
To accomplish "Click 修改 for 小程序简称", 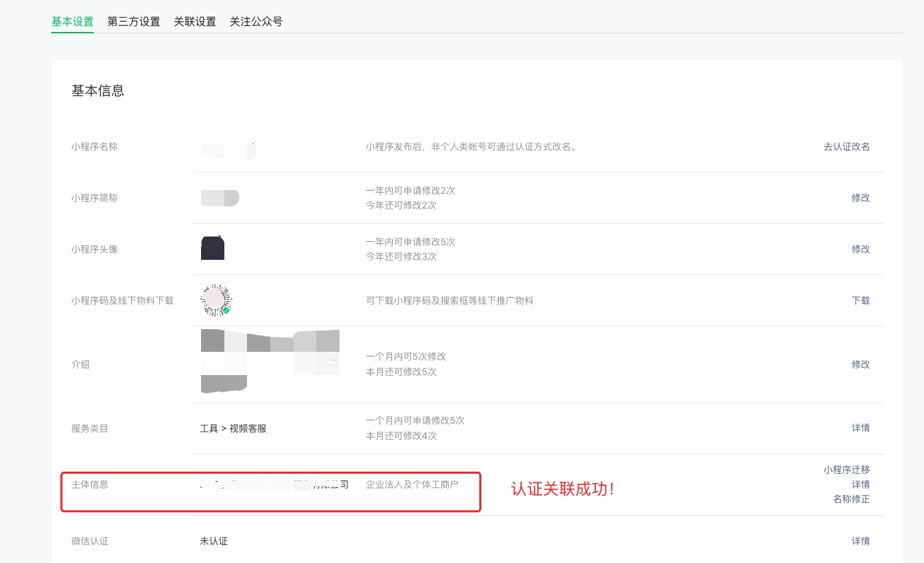I will coord(861,198).
